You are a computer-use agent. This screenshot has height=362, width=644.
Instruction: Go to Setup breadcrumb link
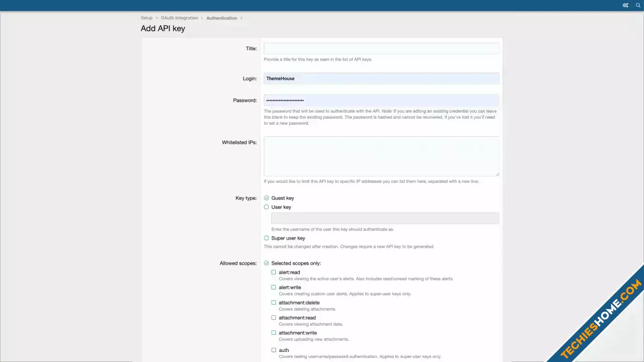(146, 18)
